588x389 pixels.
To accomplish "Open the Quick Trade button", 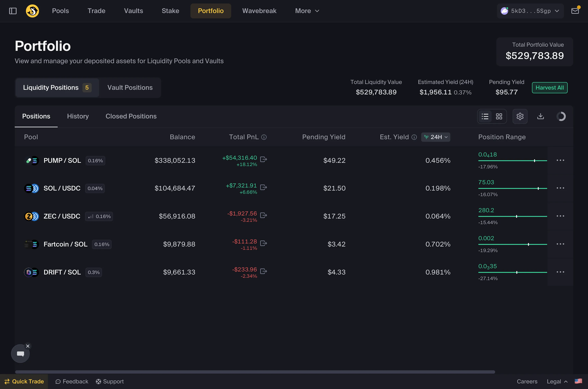I will coord(24,382).
